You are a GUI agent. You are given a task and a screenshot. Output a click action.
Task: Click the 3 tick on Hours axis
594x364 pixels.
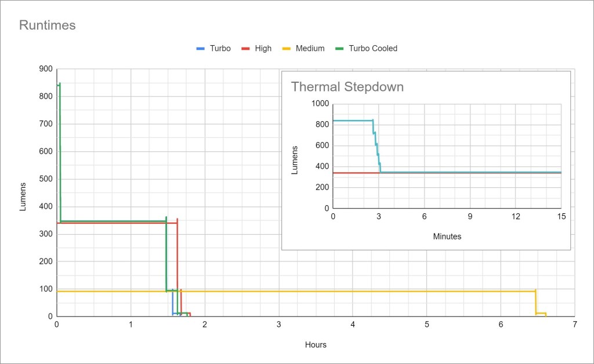coord(278,325)
